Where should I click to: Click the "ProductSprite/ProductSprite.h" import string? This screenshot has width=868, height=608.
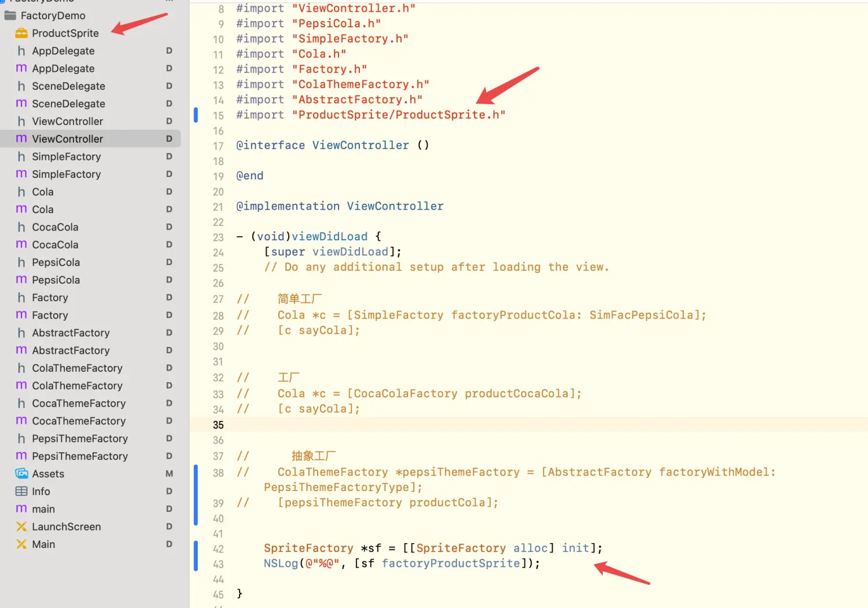click(x=399, y=115)
